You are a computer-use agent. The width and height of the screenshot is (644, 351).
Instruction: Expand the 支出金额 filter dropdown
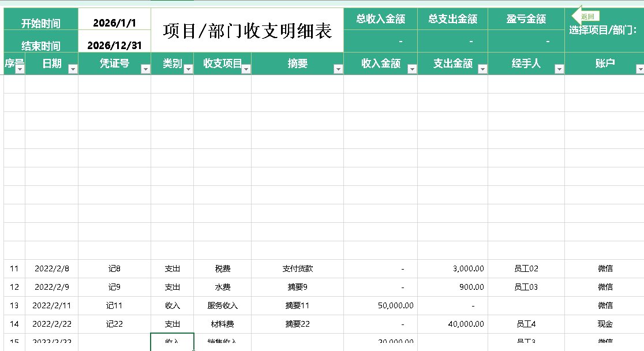click(x=482, y=69)
